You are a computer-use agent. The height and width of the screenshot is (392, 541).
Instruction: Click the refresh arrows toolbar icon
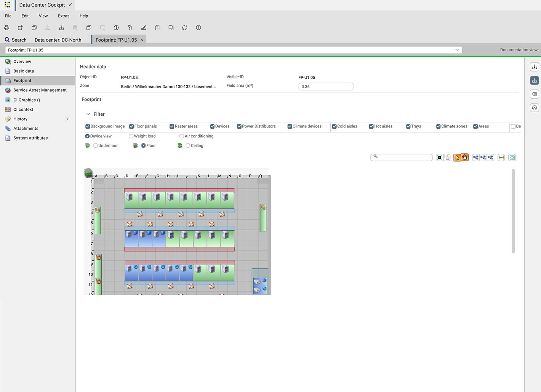(x=185, y=28)
